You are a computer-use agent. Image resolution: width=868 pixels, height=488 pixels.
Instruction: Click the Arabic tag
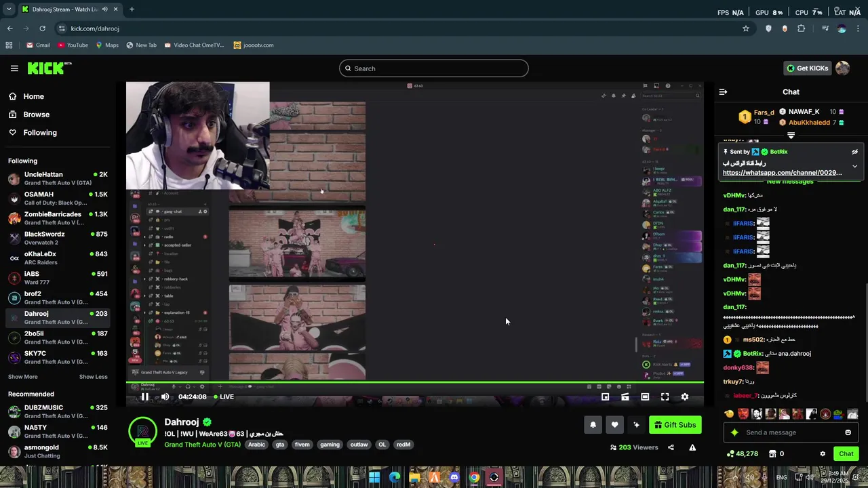pos(256,445)
